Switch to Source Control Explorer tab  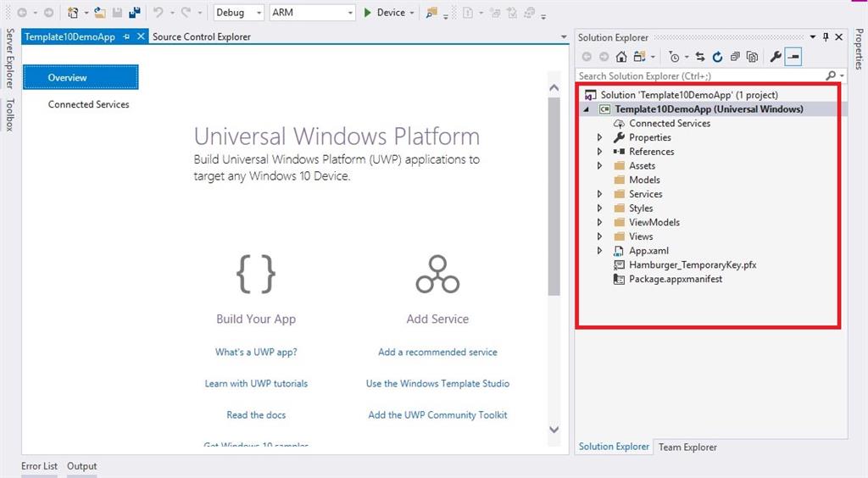point(202,36)
